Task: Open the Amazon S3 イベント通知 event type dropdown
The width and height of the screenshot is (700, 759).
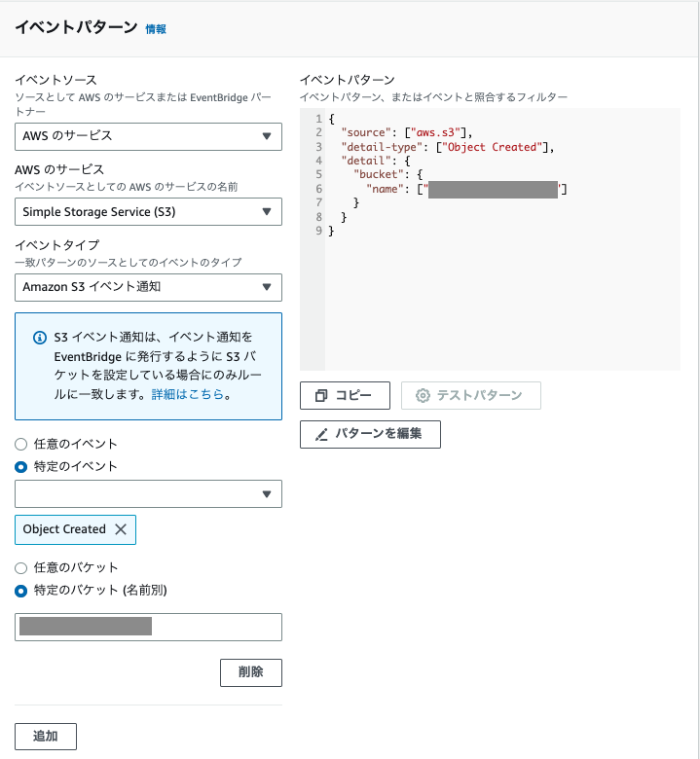Action: tap(148, 287)
